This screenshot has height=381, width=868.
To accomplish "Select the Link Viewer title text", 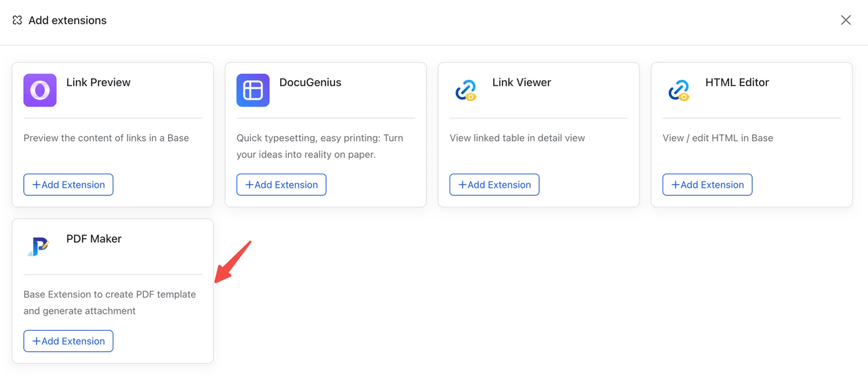I will click(521, 83).
